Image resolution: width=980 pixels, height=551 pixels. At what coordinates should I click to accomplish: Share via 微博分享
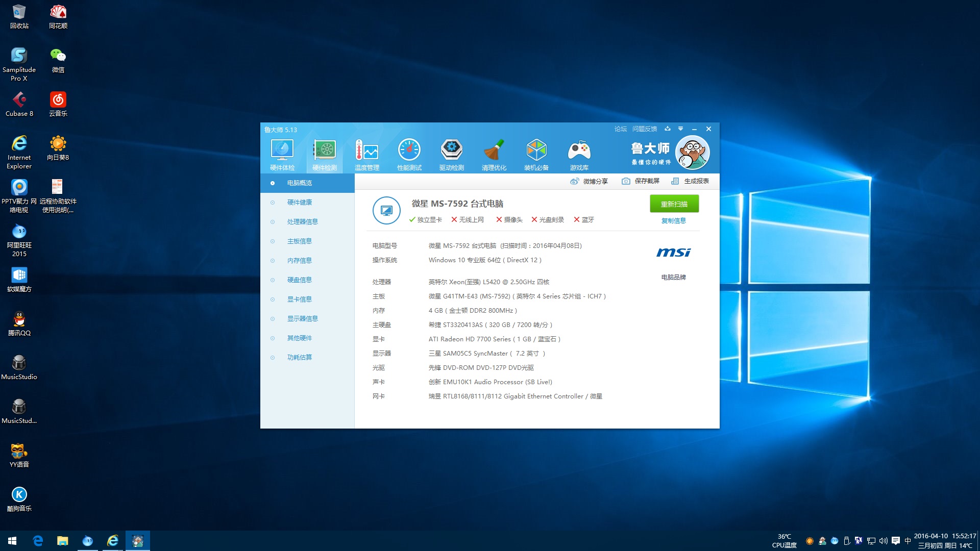(x=589, y=181)
